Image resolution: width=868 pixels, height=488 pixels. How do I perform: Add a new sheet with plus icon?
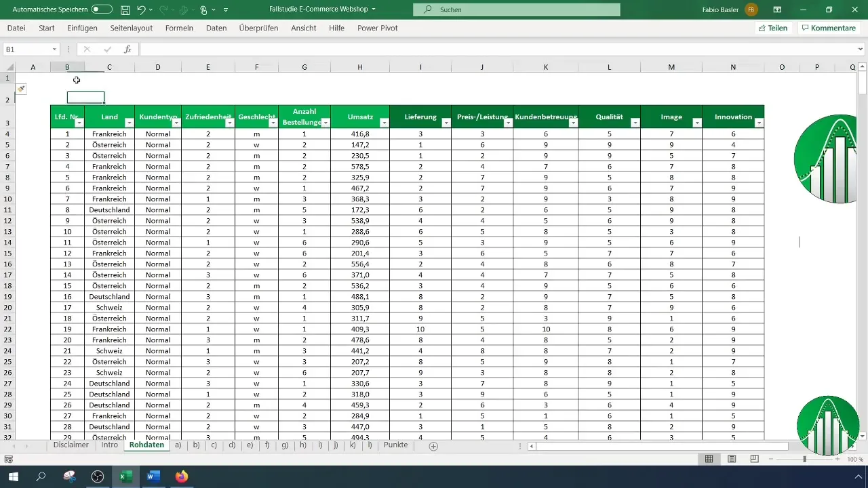433,446
